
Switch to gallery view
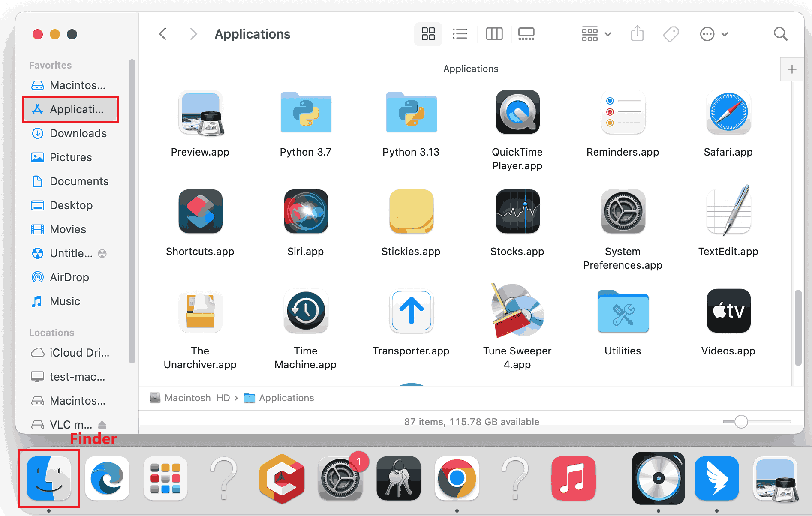point(526,34)
